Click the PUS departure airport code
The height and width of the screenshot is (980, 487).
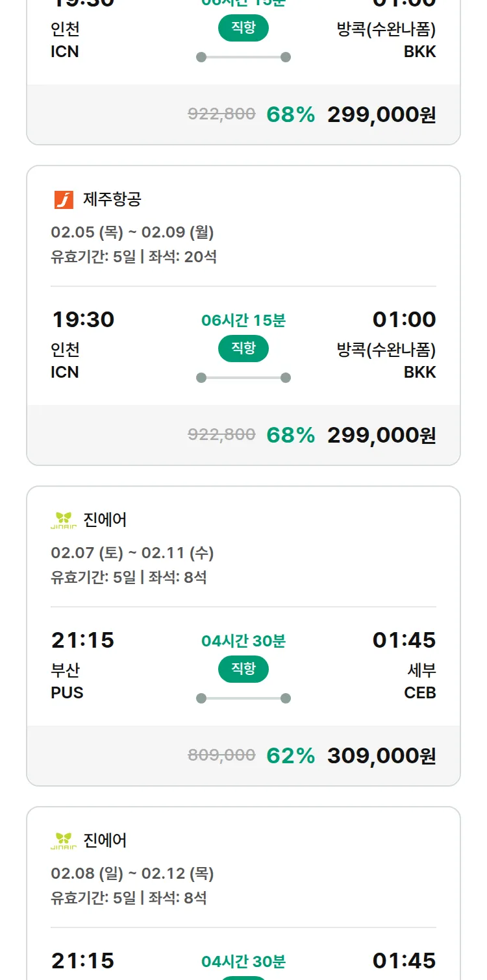pyautogui.click(x=67, y=692)
